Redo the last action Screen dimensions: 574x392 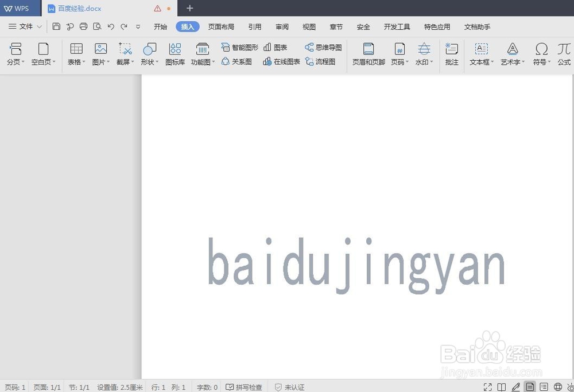(x=124, y=26)
